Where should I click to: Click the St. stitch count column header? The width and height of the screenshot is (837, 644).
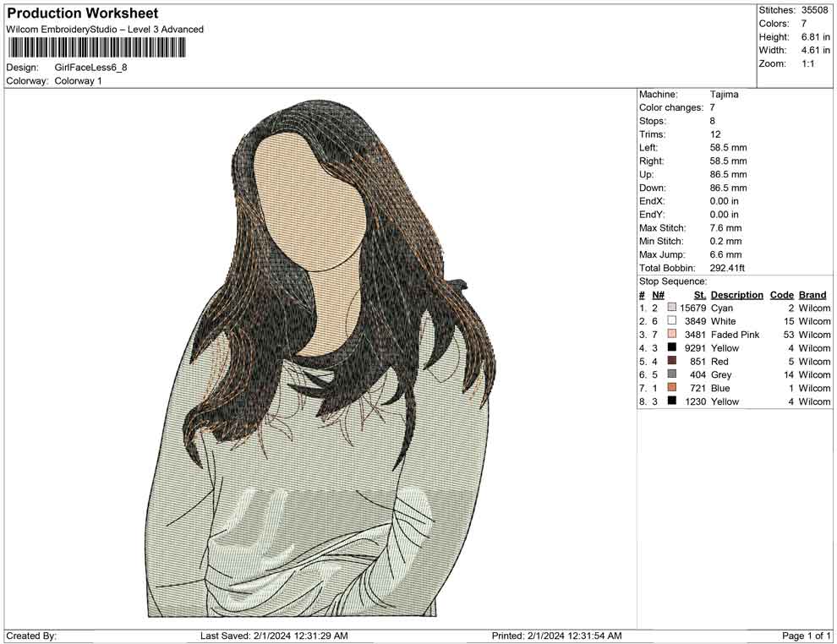point(699,295)
